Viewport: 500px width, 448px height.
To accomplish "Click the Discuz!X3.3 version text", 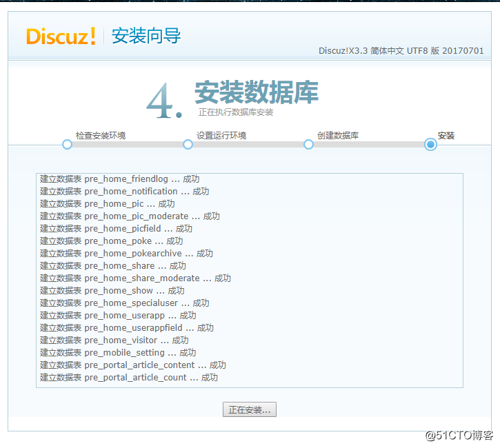I will [x=401, y=51].
